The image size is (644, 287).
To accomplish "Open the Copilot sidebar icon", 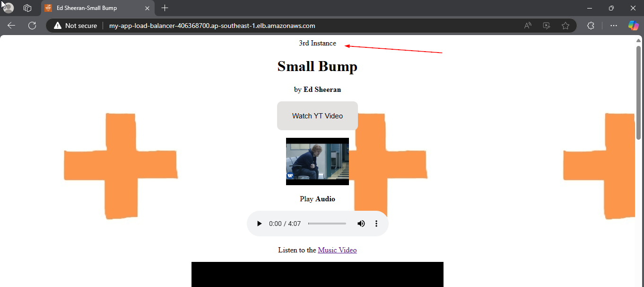I will click(633, 26).
